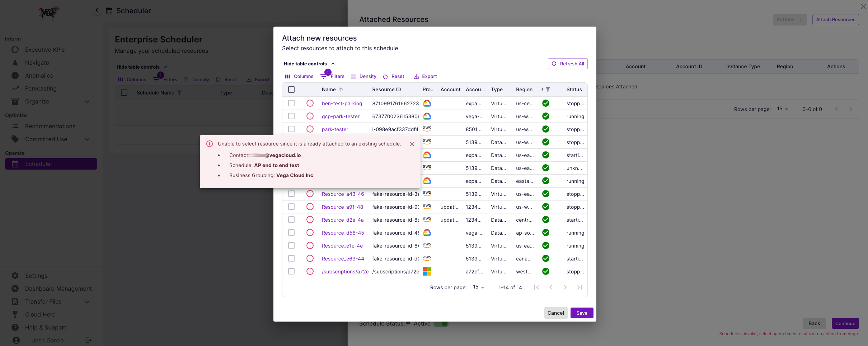Cancel the Attach new resources dialog
Viewport: 868px width, 346px height.
pyautogui.click(x=555, y=313)
